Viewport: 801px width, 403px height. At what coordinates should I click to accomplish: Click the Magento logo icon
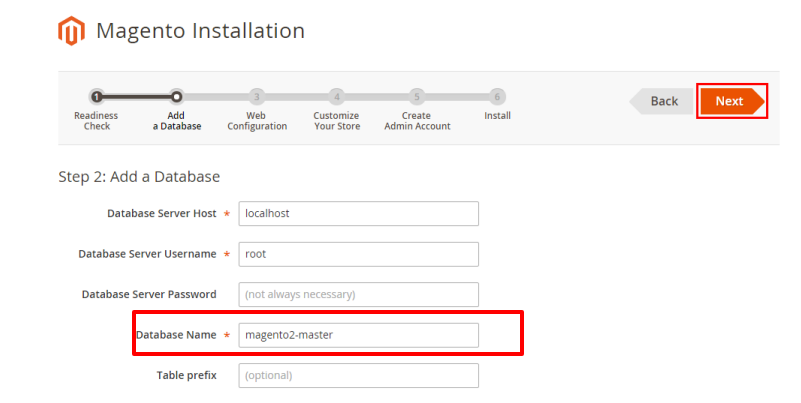click(x=71, y=32)
